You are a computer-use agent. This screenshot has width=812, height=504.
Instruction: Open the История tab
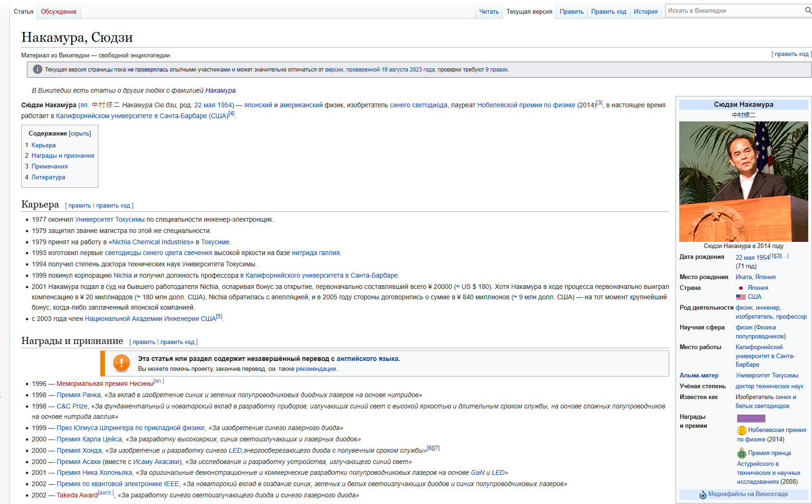pos(645,11)
